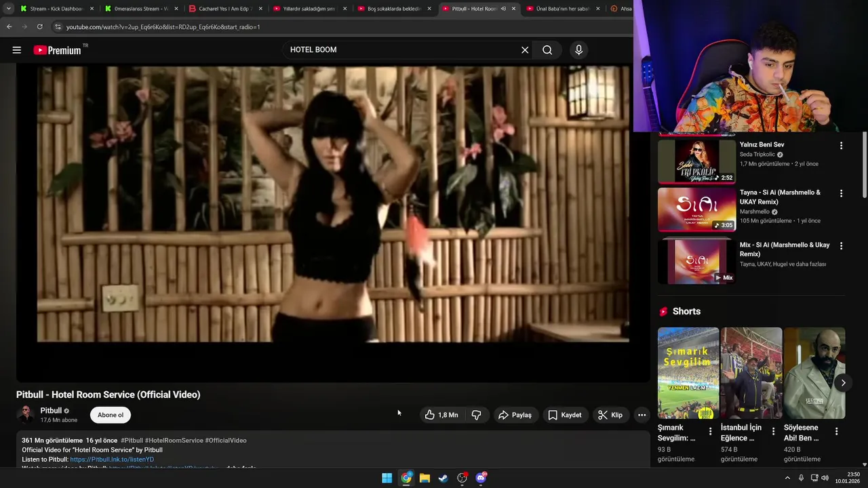This screenshot has height=488, width=868.
Task: Go back with browser back arrow
Action: (x=9, y=26)
